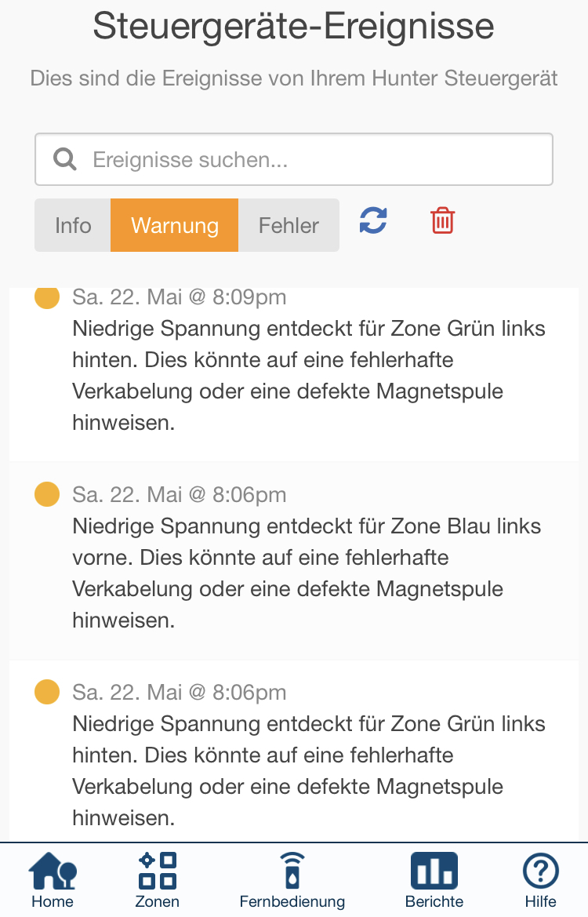Open the Berichte bar chart icon
This screenshot has width=588, height=917.
click(434, 871)
